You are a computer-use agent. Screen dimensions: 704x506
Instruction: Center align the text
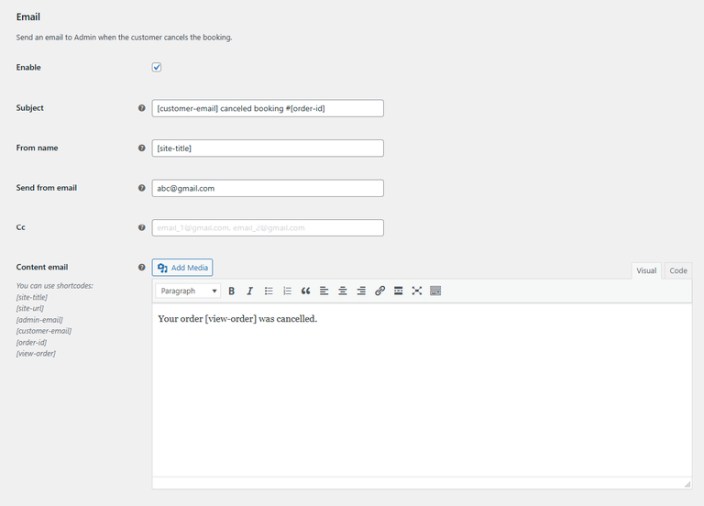(343, 291)
